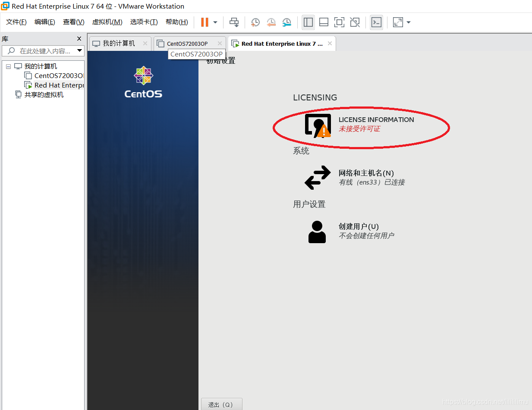
Task: Switch to full screen mode
Action: click(340, 22)
